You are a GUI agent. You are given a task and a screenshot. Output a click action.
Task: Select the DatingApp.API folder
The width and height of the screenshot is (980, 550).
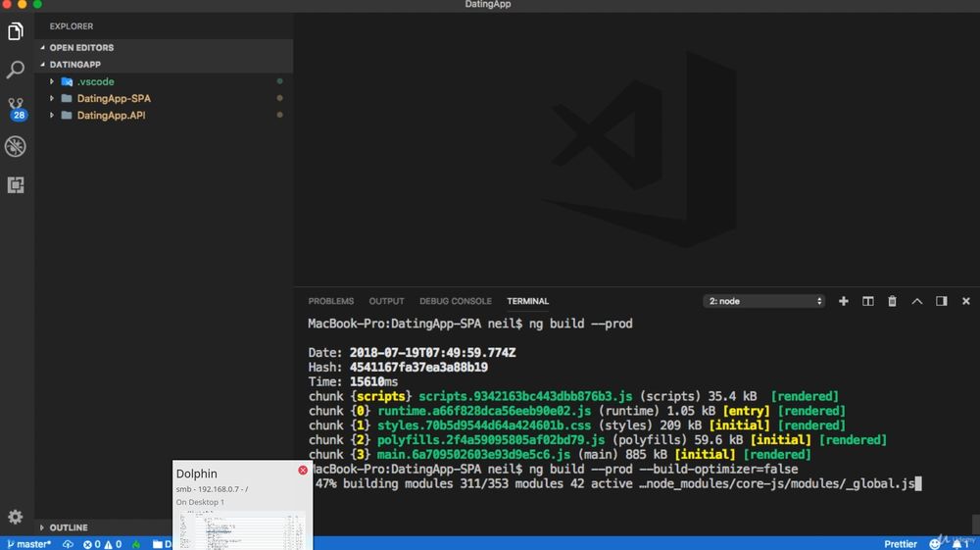pyautogui.click(x=164, y=116)
